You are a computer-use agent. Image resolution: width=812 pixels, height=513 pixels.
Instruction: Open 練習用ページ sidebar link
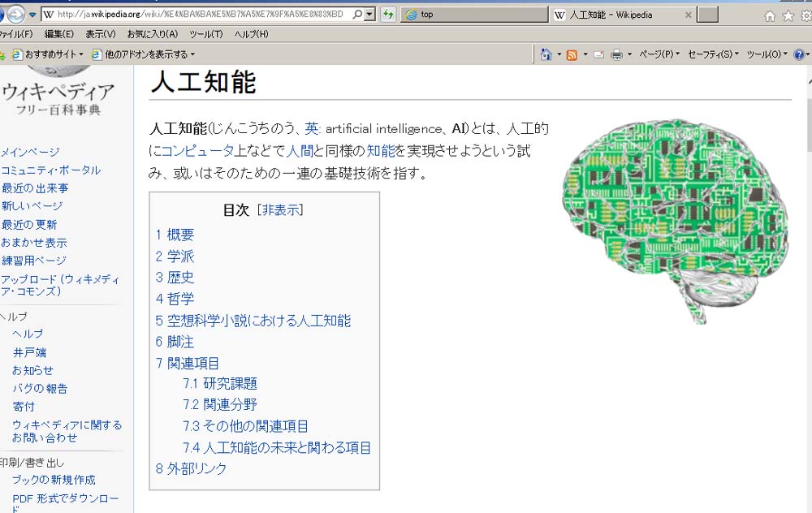(33, 261)
